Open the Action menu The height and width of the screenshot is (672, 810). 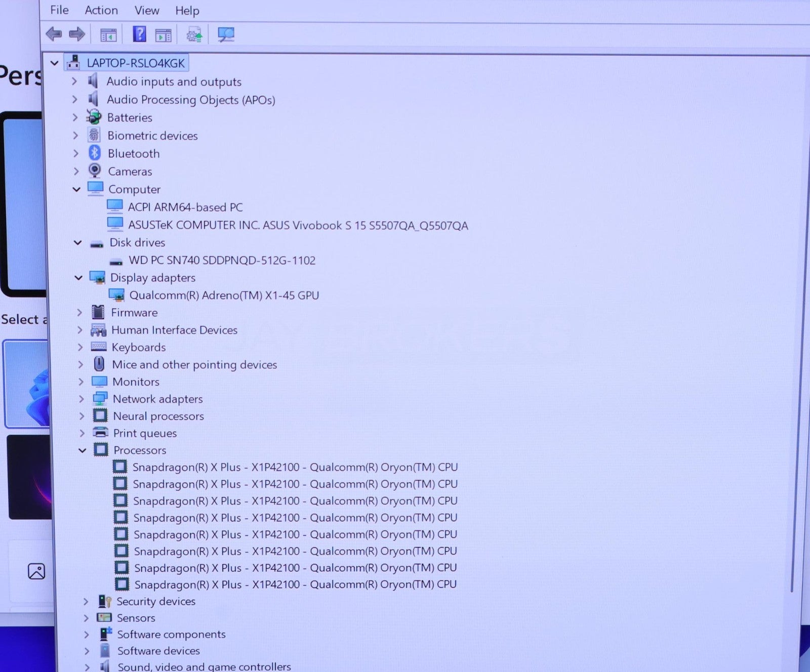tap(101, 10)
